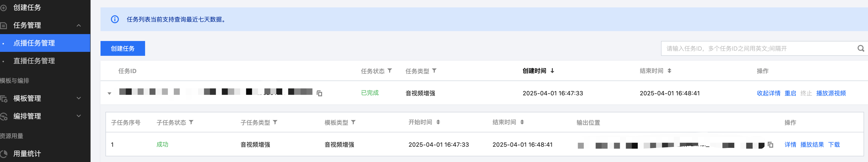868x162 pixels.
Task: Expand the 编排管理 sidebar menu
Action: (78, 116)
